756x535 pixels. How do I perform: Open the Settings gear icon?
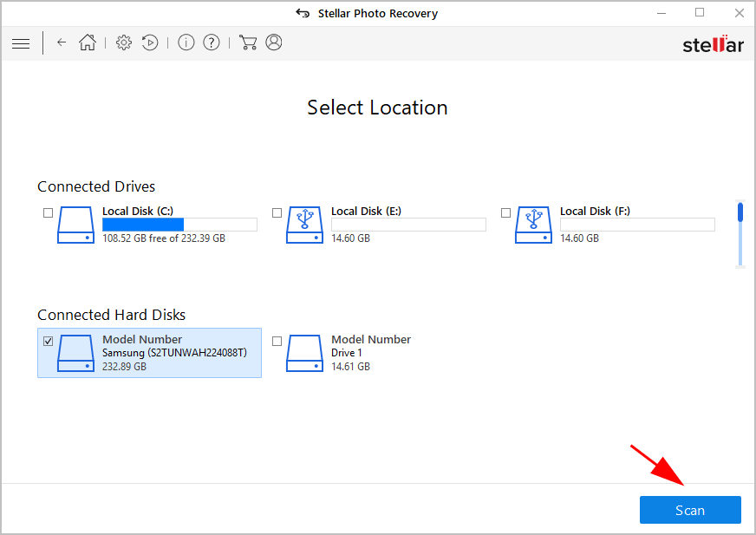click(x=124, y=42)
